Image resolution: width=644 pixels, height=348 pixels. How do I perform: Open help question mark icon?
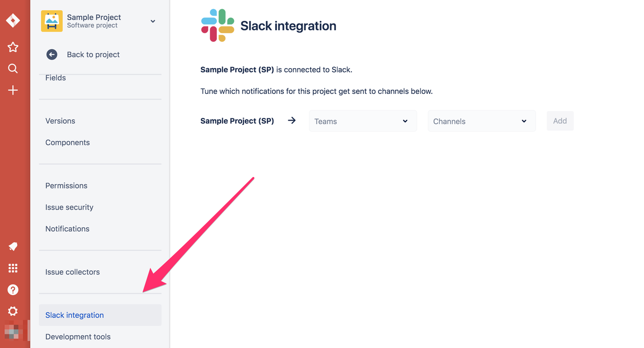pyautogui.click(x=13, y=290)
